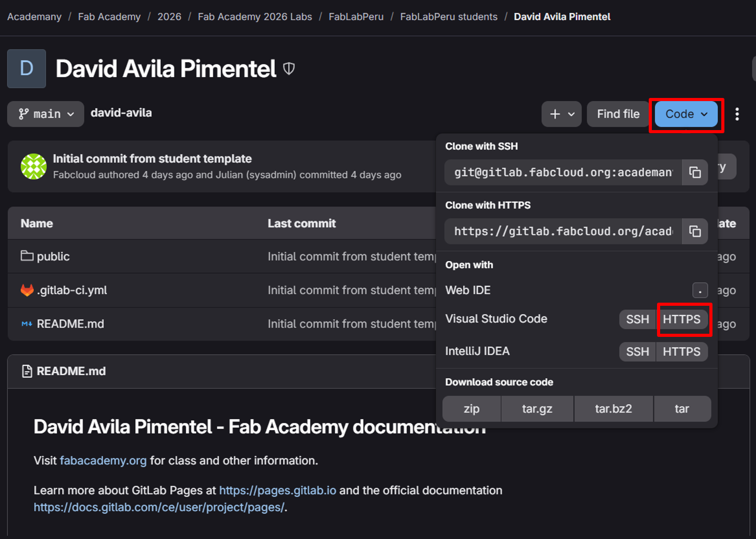
Task: Click the Clone with SSH URL field
Action: pyautogui.click(x=563, y=173)
